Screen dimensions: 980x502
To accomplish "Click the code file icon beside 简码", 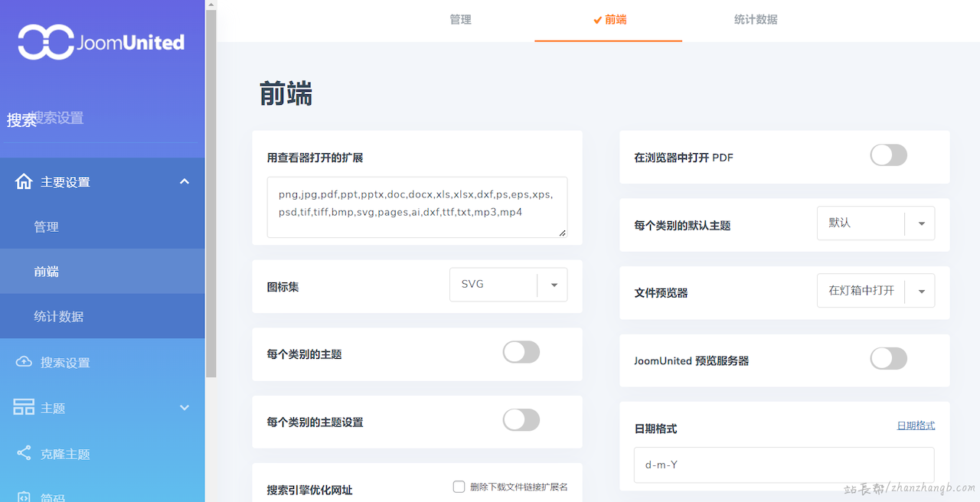I will point(24,497).
